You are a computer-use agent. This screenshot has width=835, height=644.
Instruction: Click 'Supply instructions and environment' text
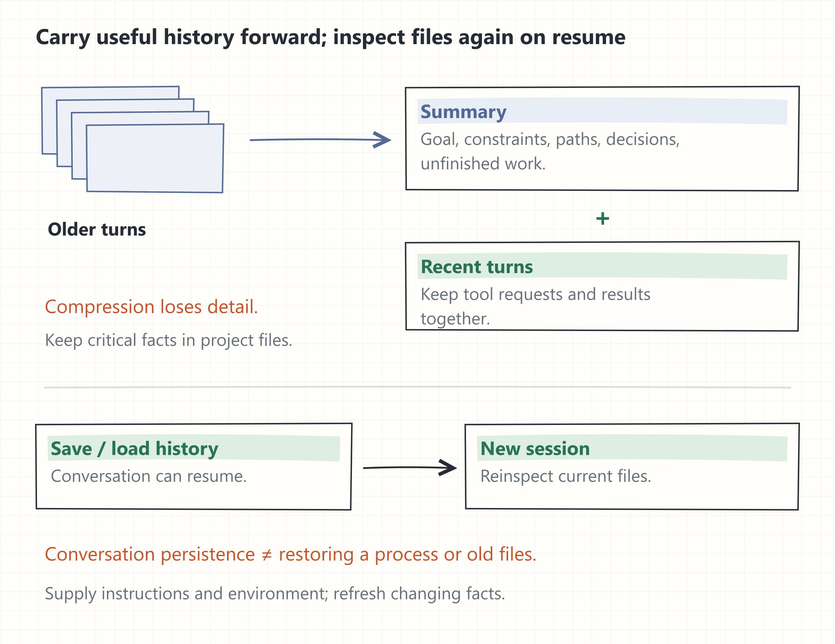point(275,594)
